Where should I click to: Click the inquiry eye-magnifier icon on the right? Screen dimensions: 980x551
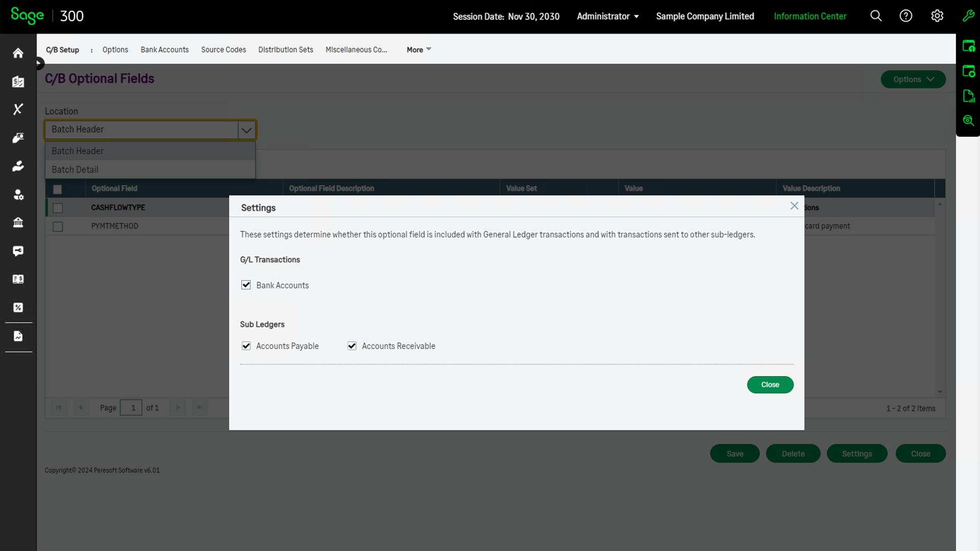(969, 121)
